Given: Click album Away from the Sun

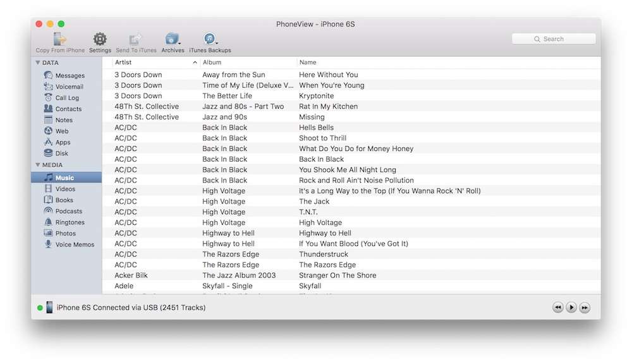Looking at the screenshot, I should tap(234, 75).
